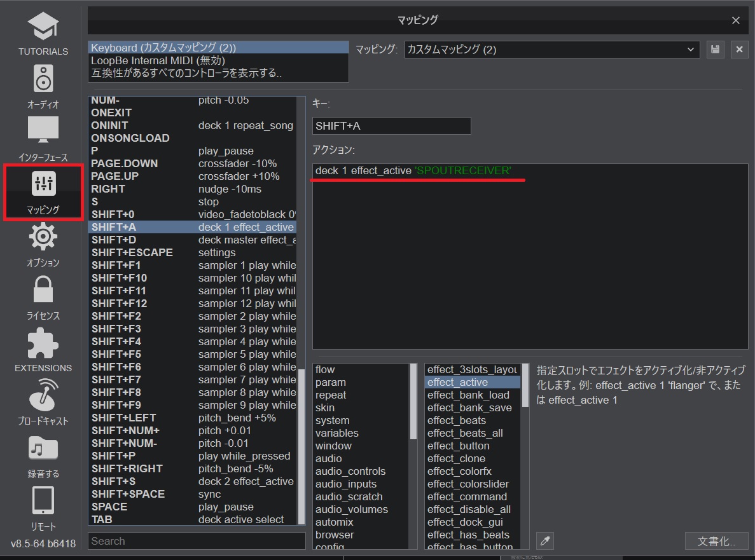Select the ONINIT deck 1 repeat_song row
Viewport: 755px width, 560px height.
[193, 126]
